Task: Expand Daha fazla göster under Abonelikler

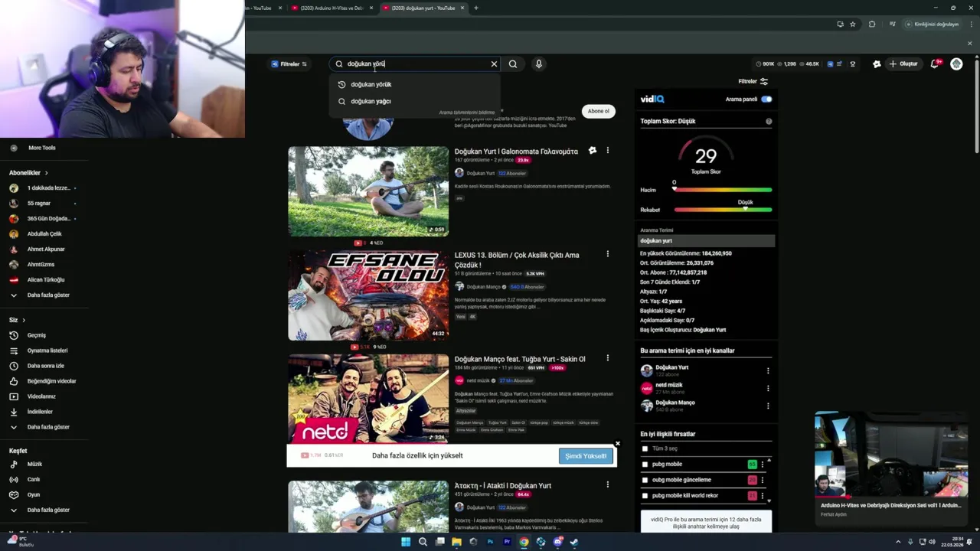Action: tap(41, 295)
